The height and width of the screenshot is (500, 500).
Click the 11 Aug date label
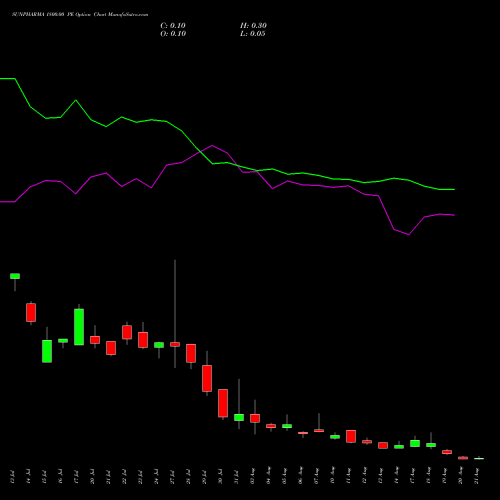(348, 476)
